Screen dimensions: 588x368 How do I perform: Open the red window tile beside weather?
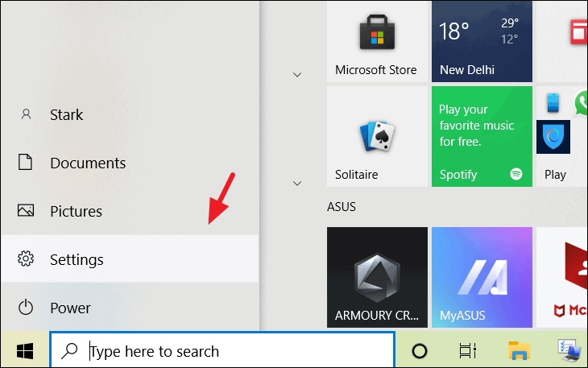pyautogui.click(x=561, y=41)
